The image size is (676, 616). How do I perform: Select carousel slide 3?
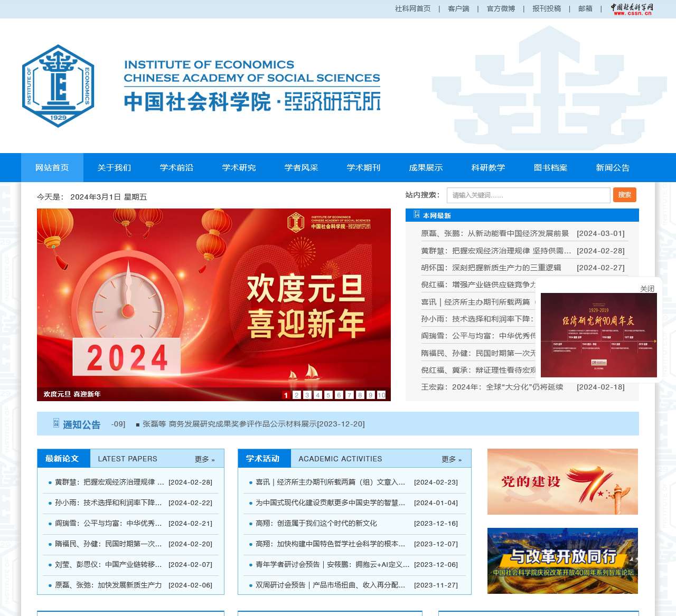click(307, 395)
